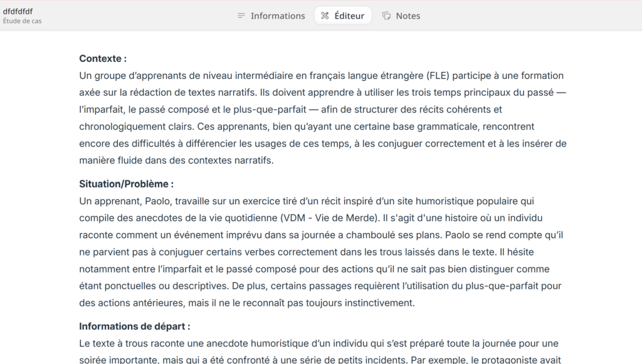Open the Notes tab
Screen dimensions: 642x364
click(x=408, y=16)
